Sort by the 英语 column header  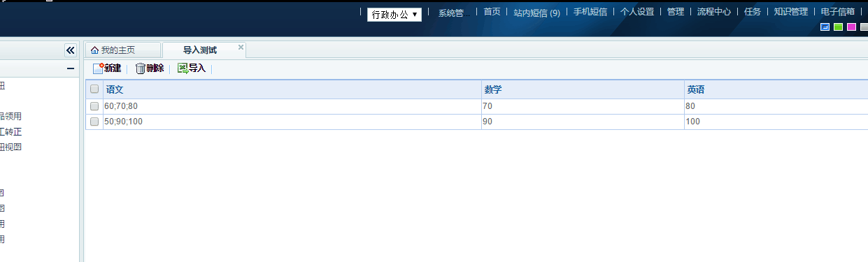pos(776,89)
